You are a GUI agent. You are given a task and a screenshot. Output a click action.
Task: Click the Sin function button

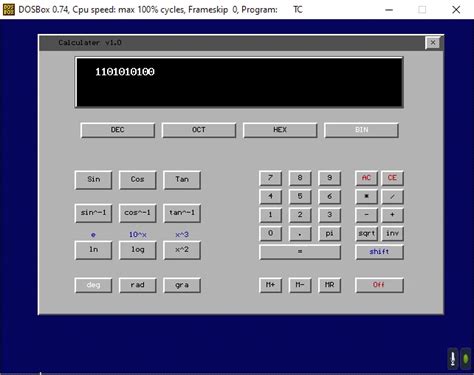94,180
